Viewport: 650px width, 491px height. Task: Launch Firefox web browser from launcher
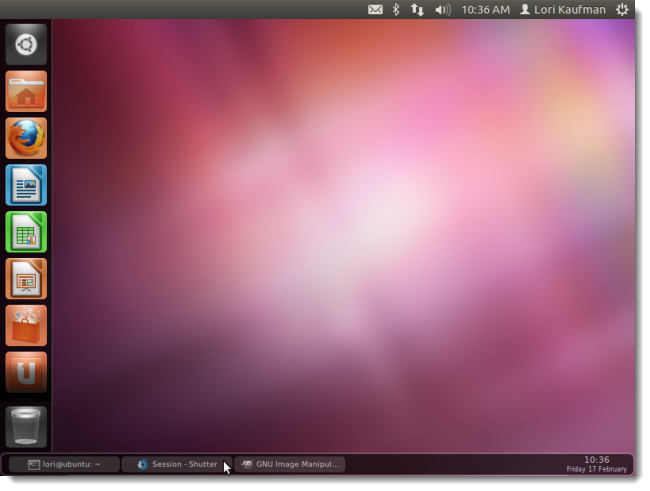pos(26,138)
